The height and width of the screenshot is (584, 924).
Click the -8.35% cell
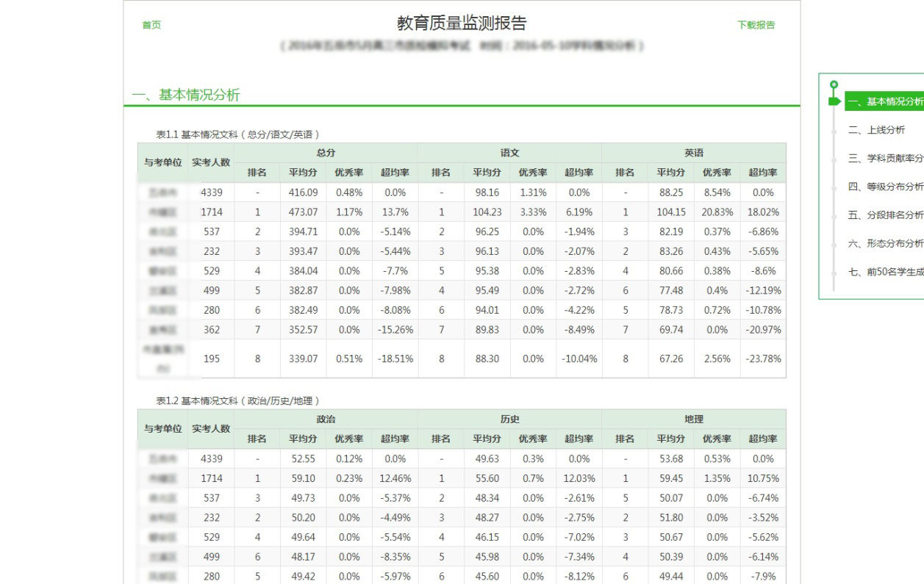point(395,557)
